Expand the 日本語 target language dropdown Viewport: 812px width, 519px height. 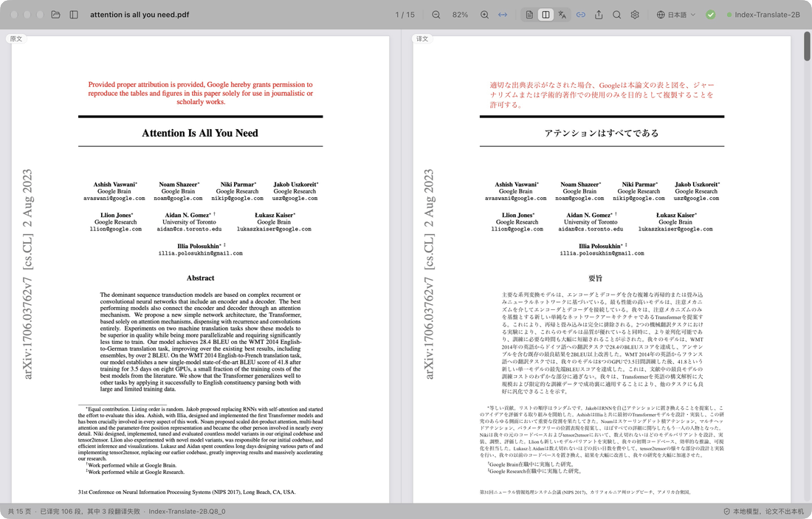click(x=676, y=15)
